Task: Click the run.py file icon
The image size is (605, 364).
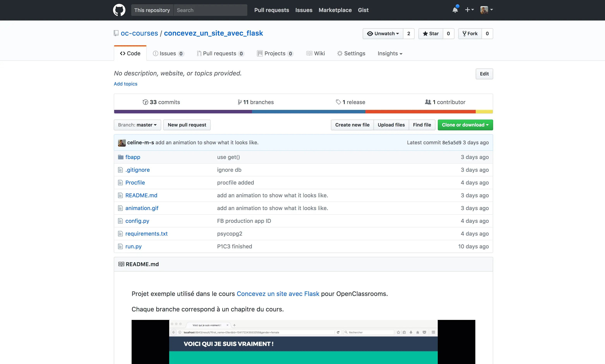Action: click(120, 246)
